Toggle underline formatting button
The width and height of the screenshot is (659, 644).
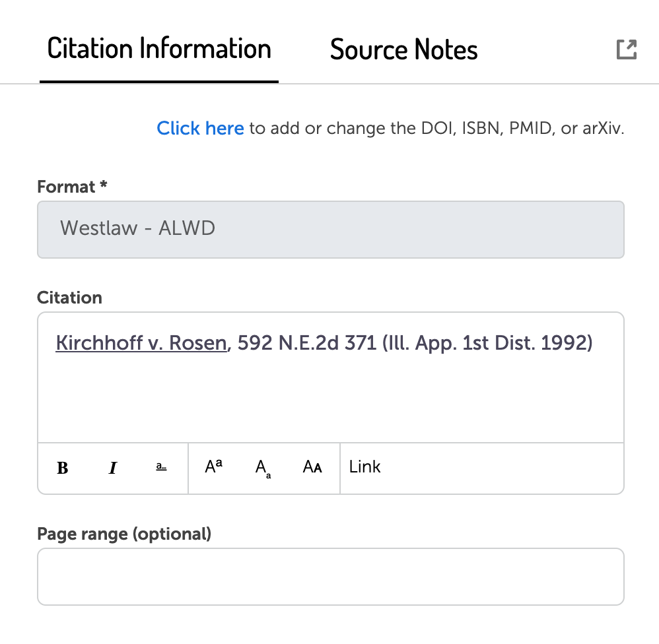tap(161, 467)
